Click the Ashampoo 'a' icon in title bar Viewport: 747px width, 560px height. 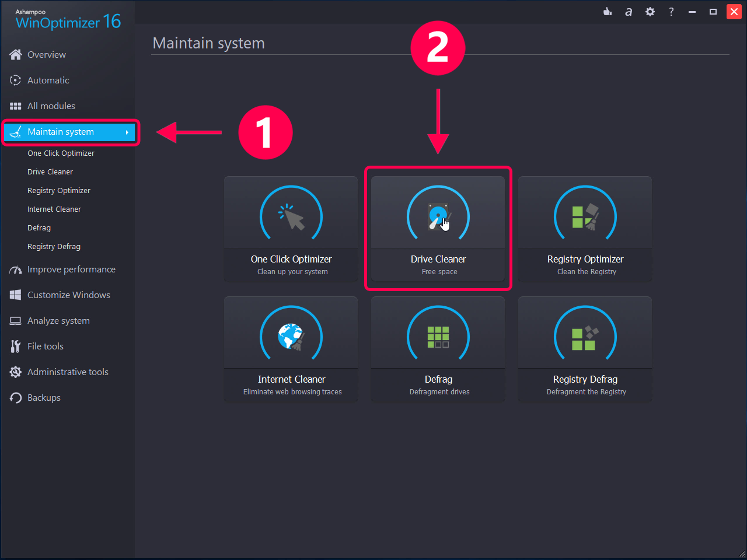pyautogui.click(x=629, y=12)
